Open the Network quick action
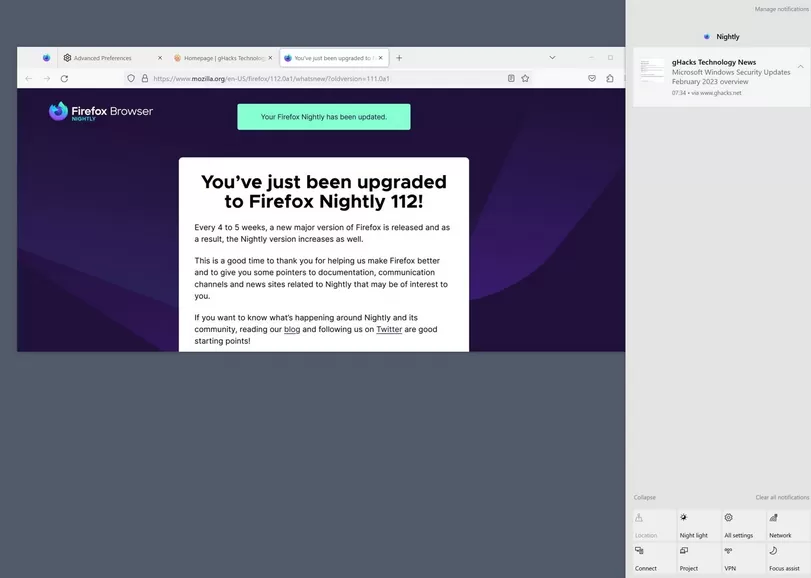 click(788, 525)
